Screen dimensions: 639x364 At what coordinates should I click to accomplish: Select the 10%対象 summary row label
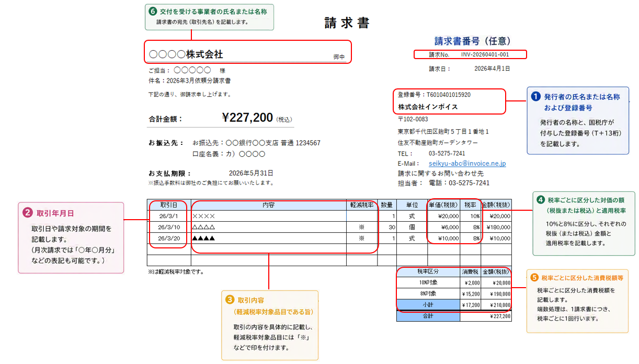pos(428,282)
